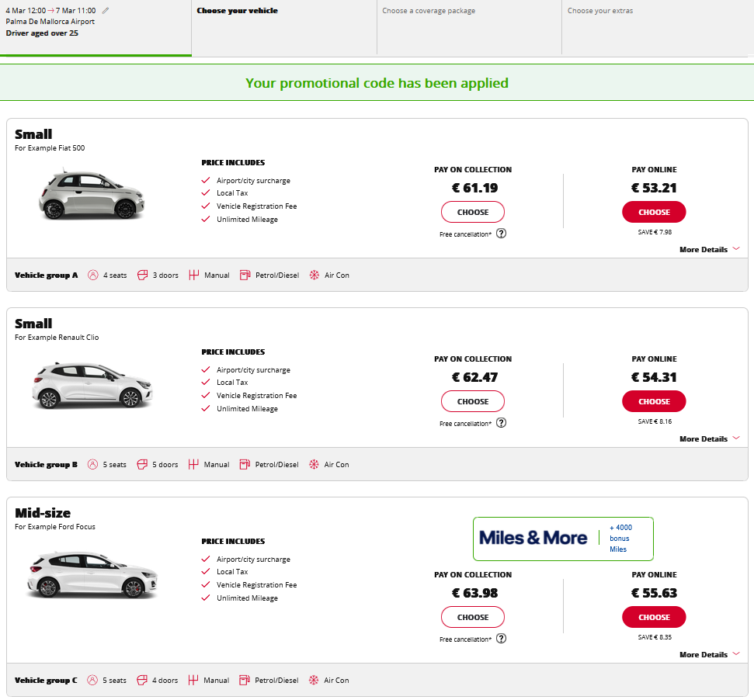Click the free cancellation help icon for Fiat 500

coord(501,234)
